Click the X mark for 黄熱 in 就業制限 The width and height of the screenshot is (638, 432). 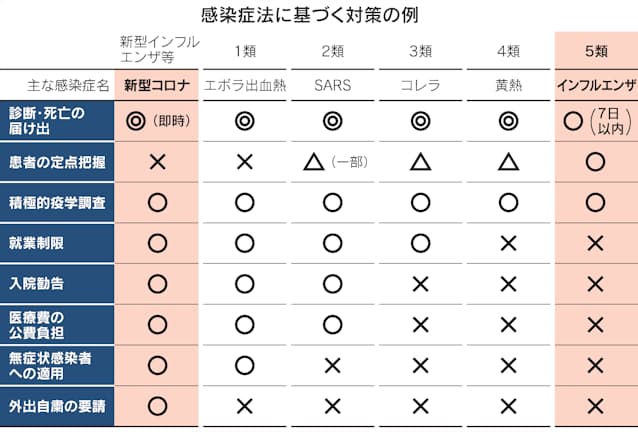pyautogui.click(x=508, y=243)
